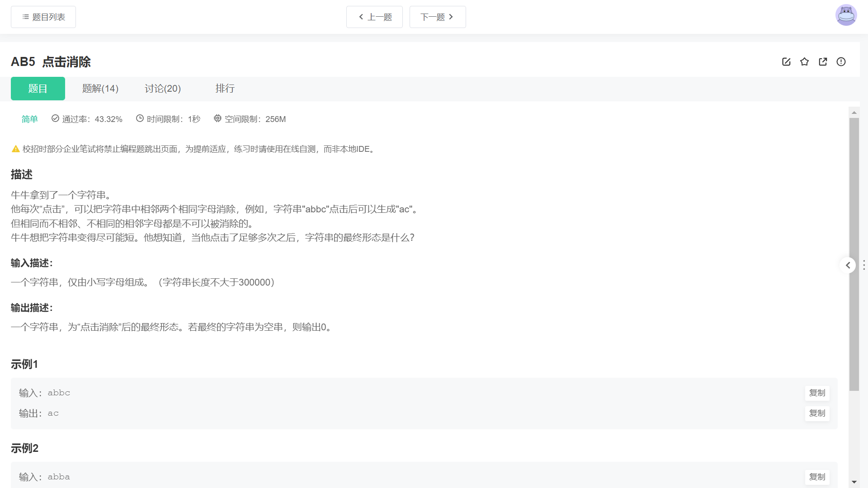868x488 pixels.
Task: Click the edit note icon
Action: (786, 62)
